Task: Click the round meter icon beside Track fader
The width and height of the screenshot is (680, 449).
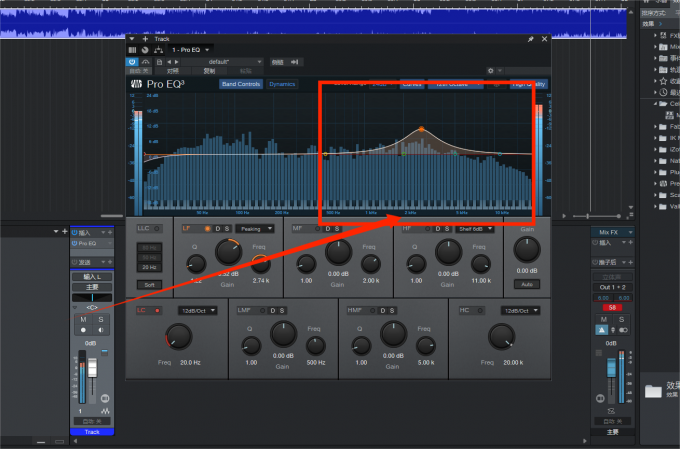Action: pos(105,398)
